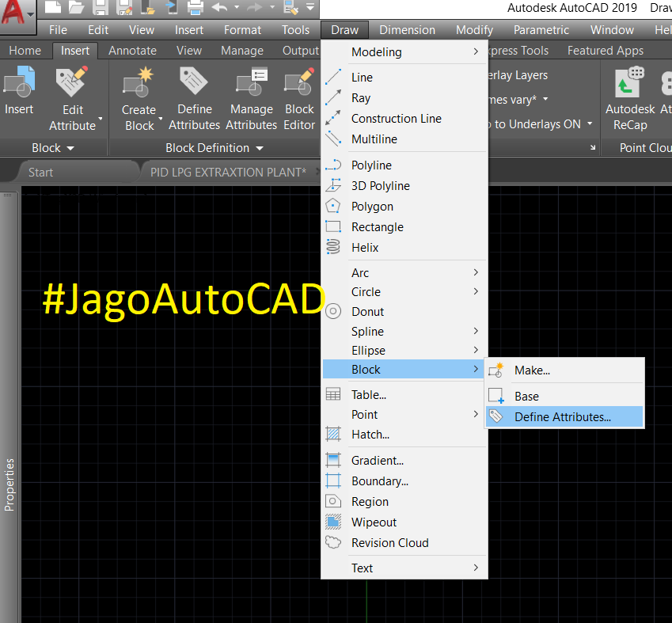Select Rectangle in the Draw menu
Screen dimensions: 672x623
[404, 227]
